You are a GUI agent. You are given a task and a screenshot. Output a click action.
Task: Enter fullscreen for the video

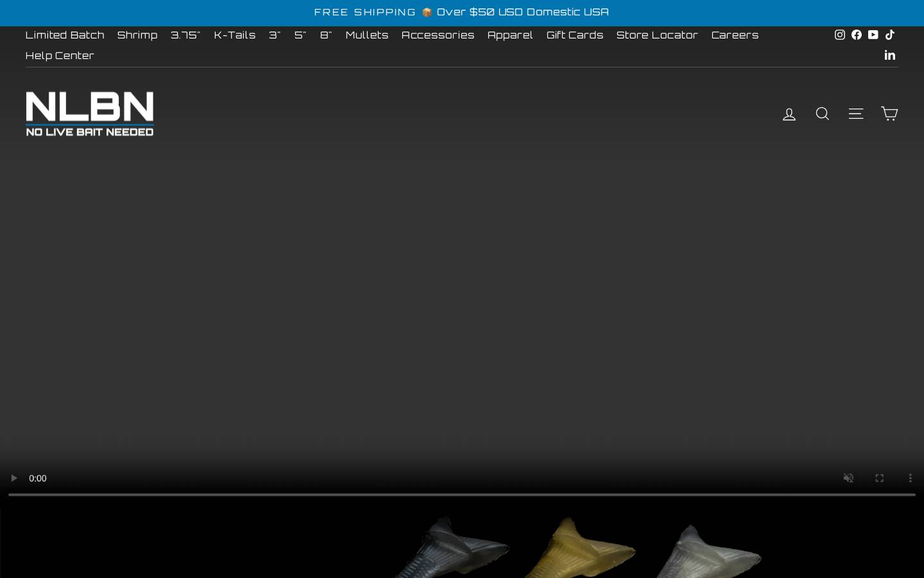tap(880, 478)
